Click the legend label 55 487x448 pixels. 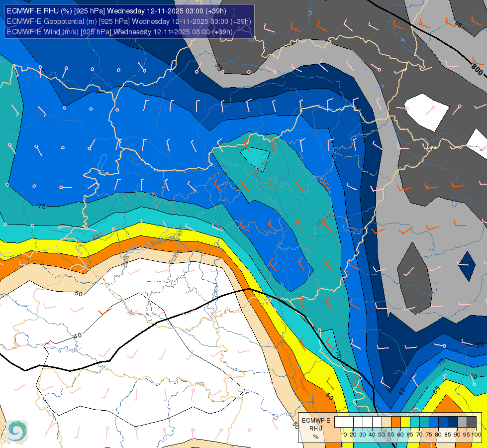point(391,435)
